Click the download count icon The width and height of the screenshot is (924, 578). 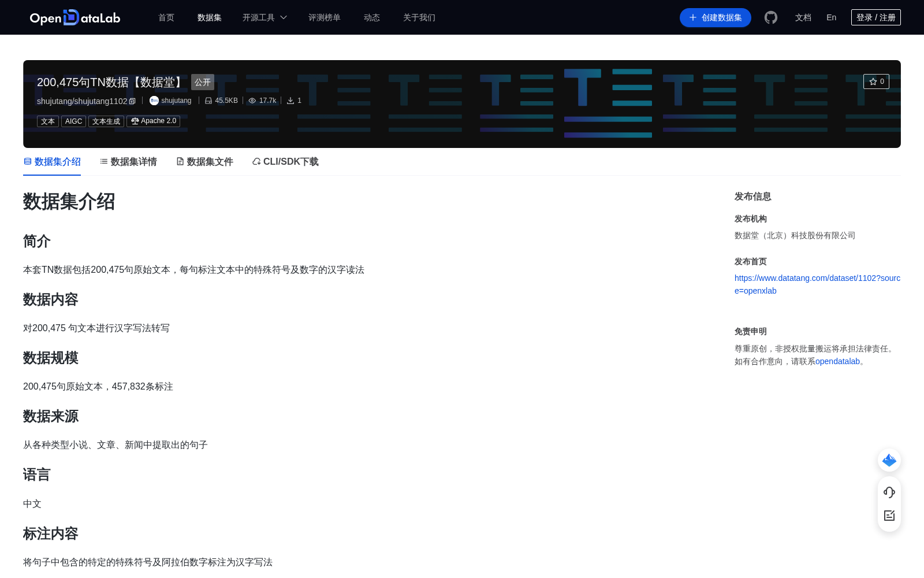pyautogui.click(x=290, y=101)
